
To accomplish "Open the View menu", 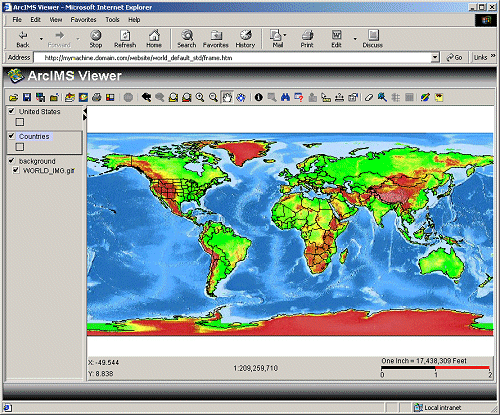I will point(56,20).
